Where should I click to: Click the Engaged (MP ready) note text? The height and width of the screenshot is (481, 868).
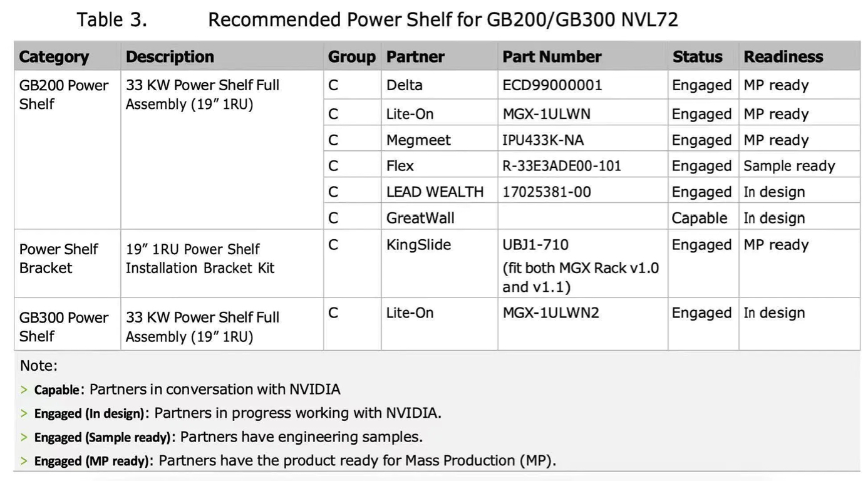pyautogui.click(x=294, y=461)
